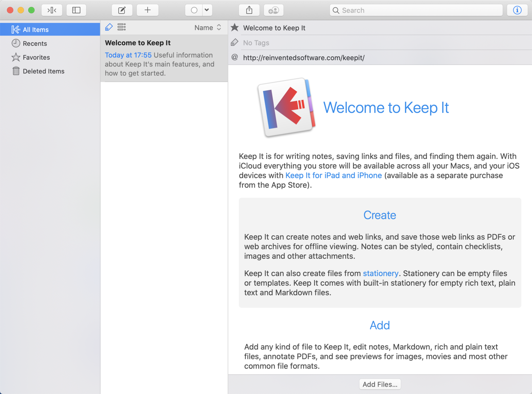Image resolution: width=532 pixels, height=394 pixels.
Task: Click the plus button to add an item
Action: (x=148, y=10)
